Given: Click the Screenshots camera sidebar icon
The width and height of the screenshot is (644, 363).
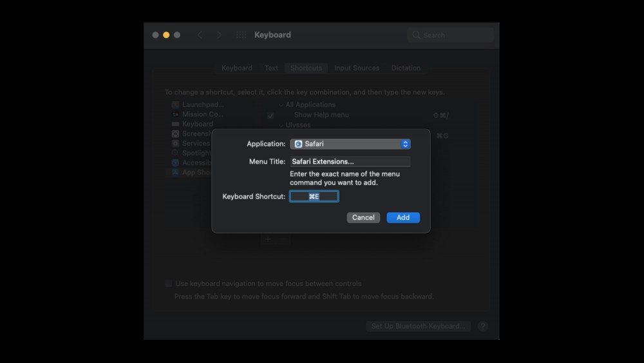Looking at the screenshot, I should coord(175,133).
